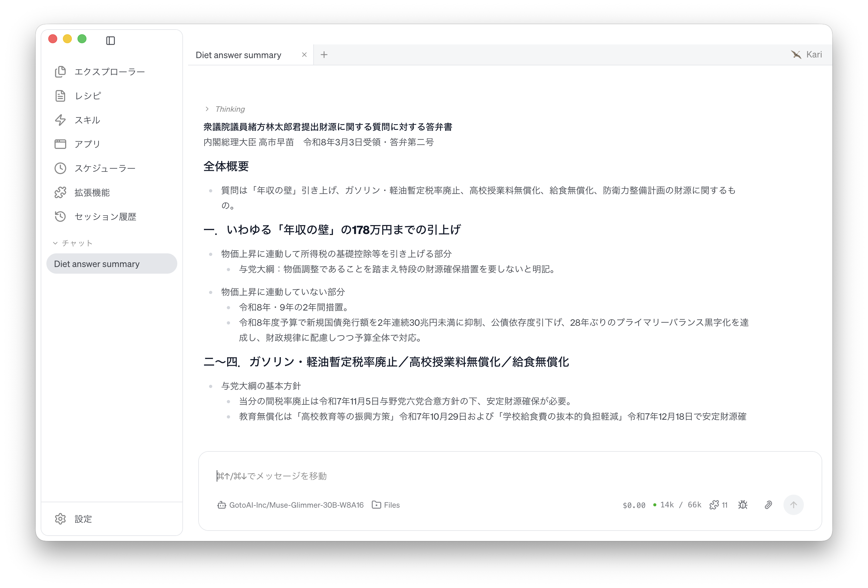Expand the Thinking section
Viewport: 868px width, 588px height.
click(x=225, y=109)
